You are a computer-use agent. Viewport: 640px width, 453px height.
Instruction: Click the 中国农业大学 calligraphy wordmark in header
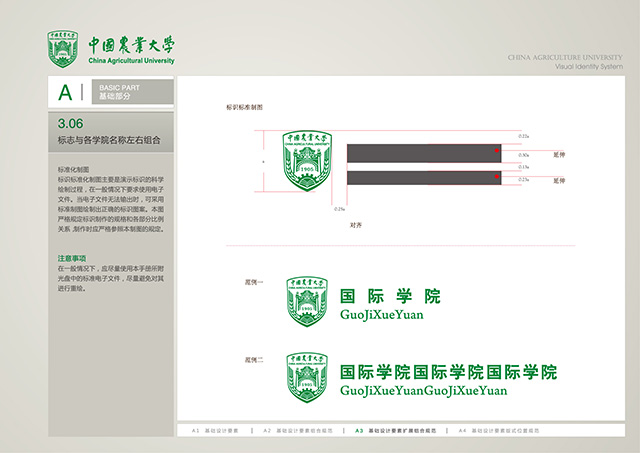pyautogui.click(x=130, y=45)
